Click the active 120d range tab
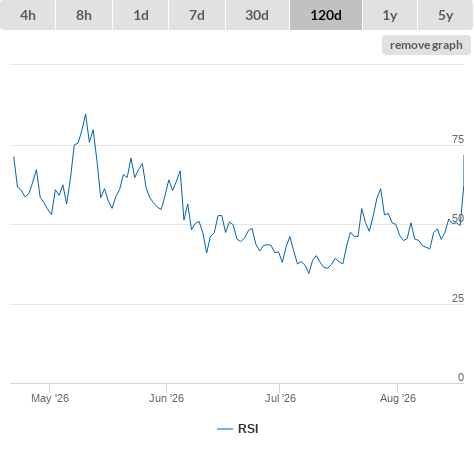 [326, 15]
